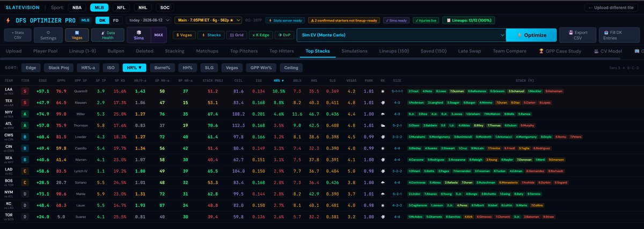
Task: Click the C tier badge in the LAD row
Action: tap(25, 170)
